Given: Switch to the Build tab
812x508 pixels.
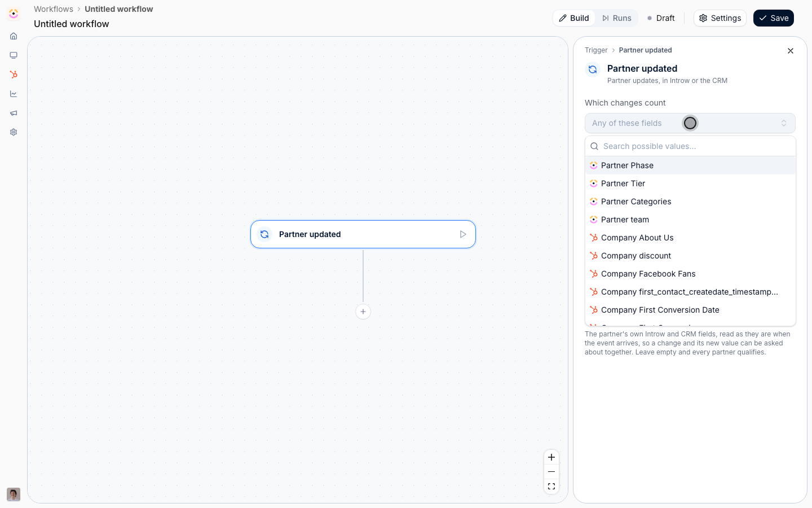Looking at the screenshot, I should [574, 18].
